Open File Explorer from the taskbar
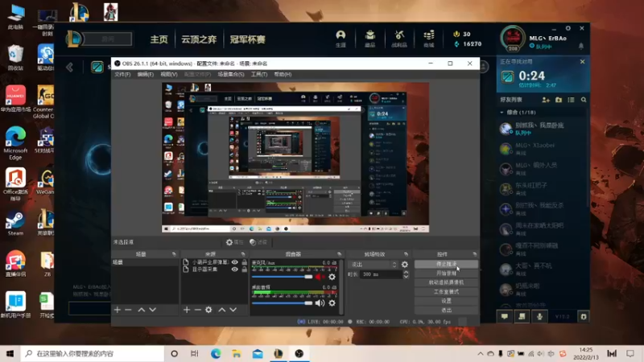Viewport: 644px width, 362px height. click(237, 353)
